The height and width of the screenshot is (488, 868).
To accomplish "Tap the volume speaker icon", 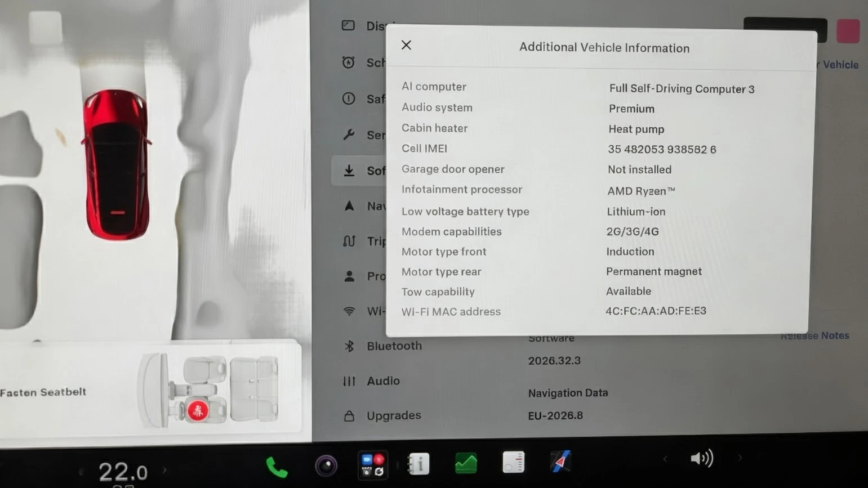I will [702, 458].
